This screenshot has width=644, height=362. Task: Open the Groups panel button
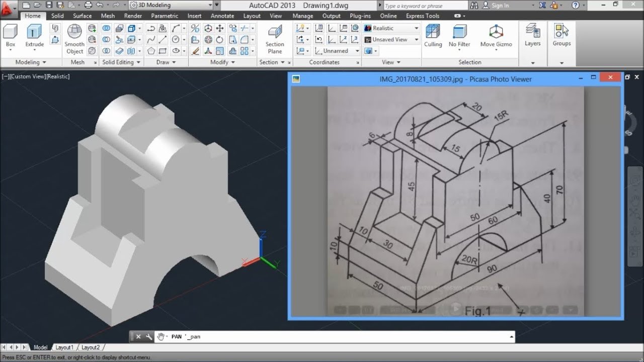click(x=561, y=35)
